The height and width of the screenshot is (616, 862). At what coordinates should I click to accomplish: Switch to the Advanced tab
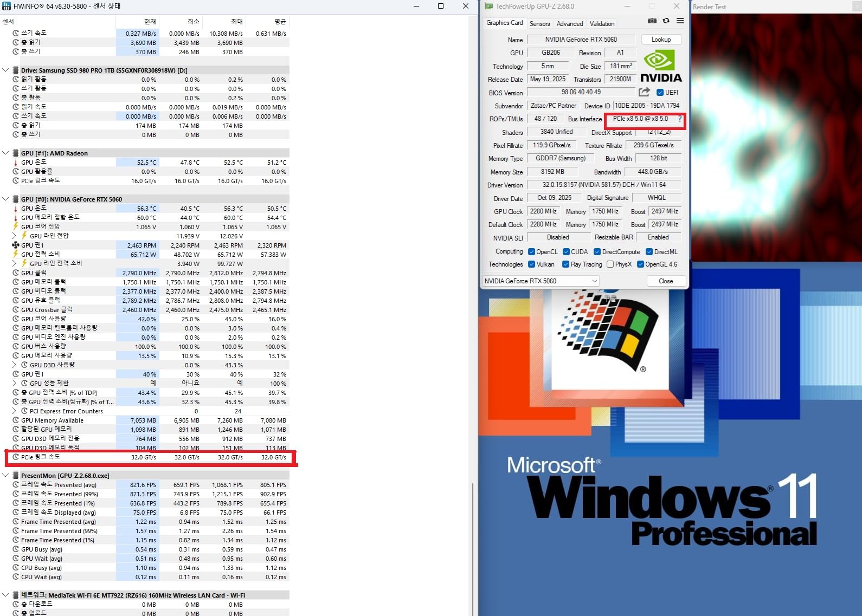[x=570, y=24]
